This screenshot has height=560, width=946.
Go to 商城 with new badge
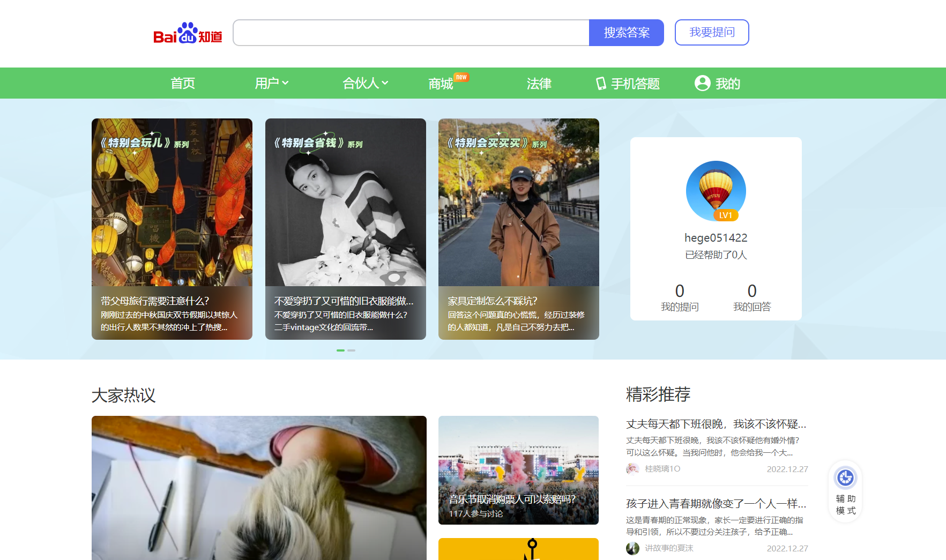(x=441, y=84)
